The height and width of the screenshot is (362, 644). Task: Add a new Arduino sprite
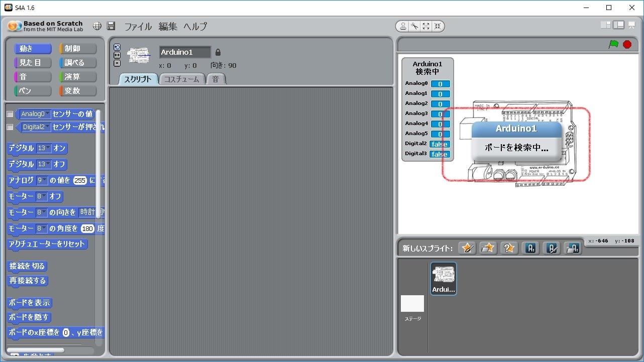point(531,248)
